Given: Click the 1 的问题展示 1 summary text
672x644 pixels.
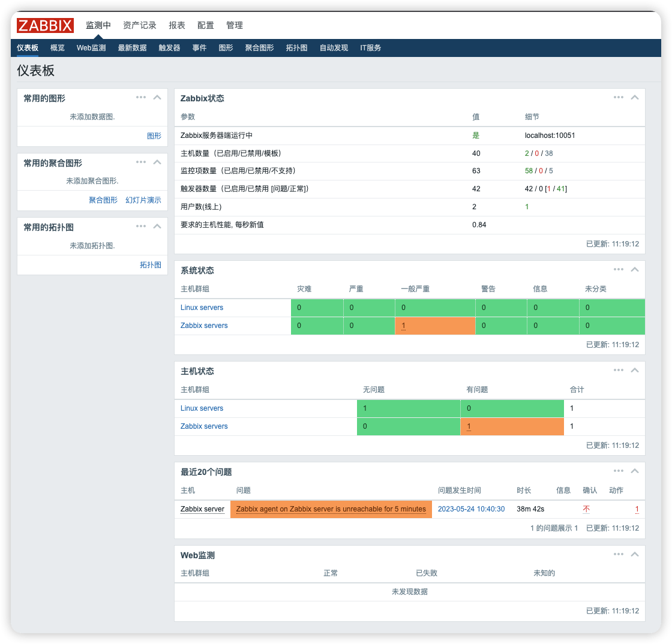Looking at the screenshot, I should pos(554,528).
